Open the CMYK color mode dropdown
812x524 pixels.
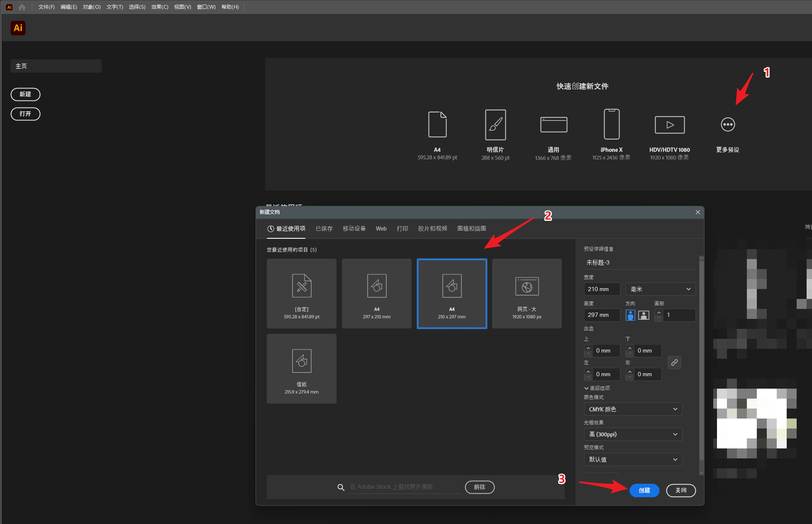pos(633,409)
